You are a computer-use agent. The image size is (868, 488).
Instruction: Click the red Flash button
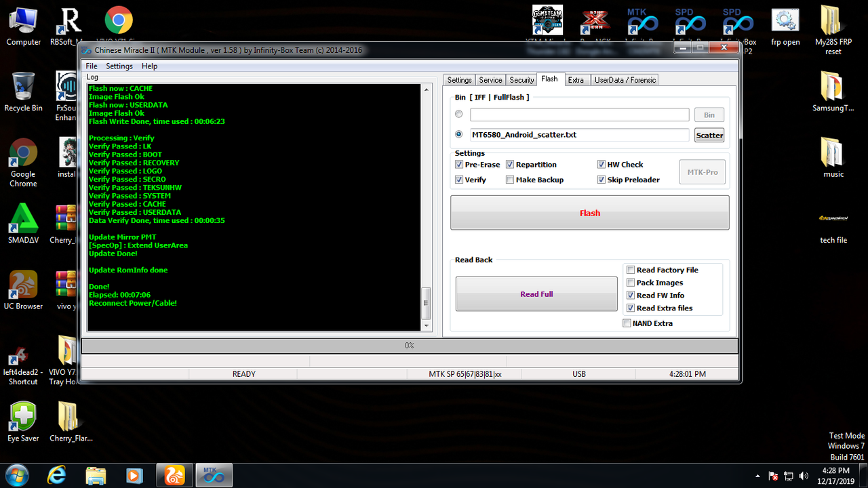coord(590,213)
